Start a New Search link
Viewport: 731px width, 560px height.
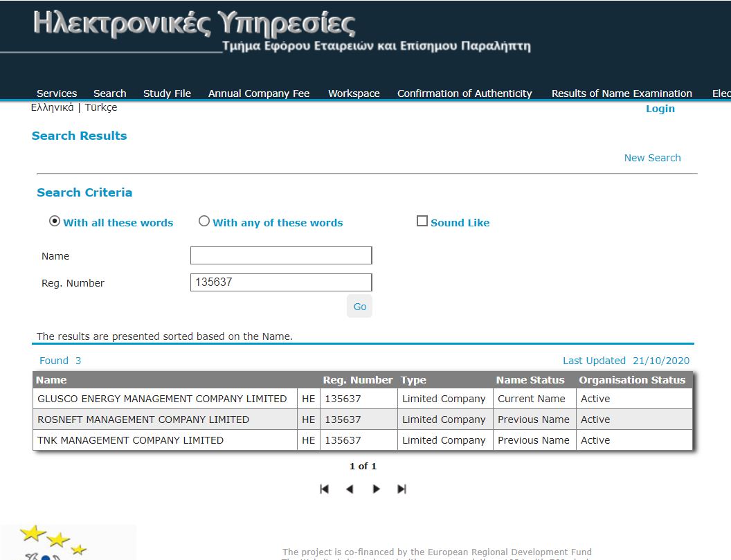(652, 158)
